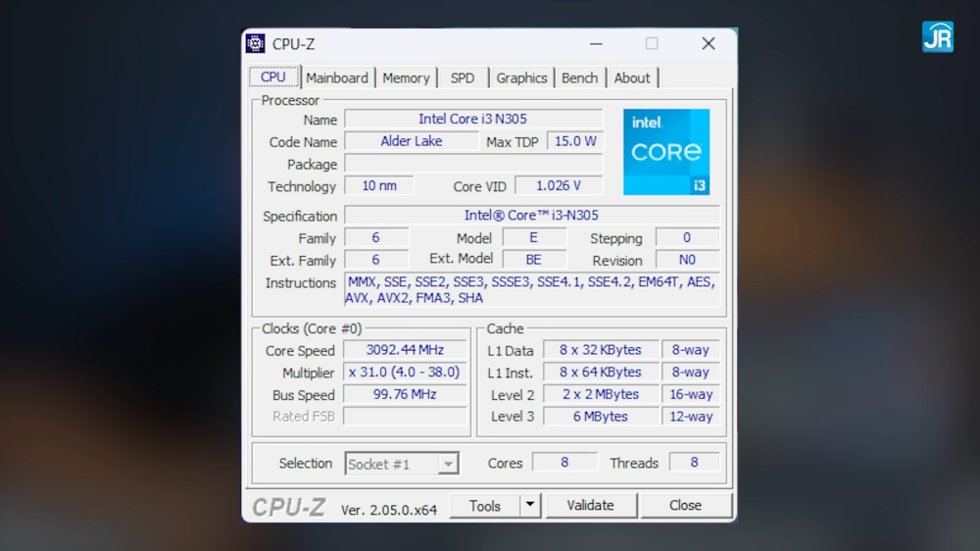Click the Model value E
The image size is (980, 551).
534,237
